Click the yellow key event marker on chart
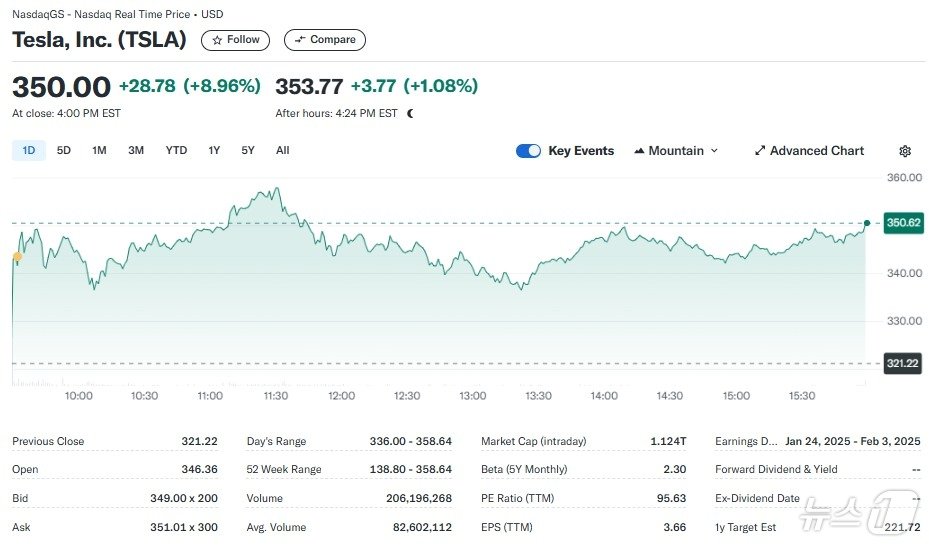This screenshot has width=929, height=547. (17, 257)
